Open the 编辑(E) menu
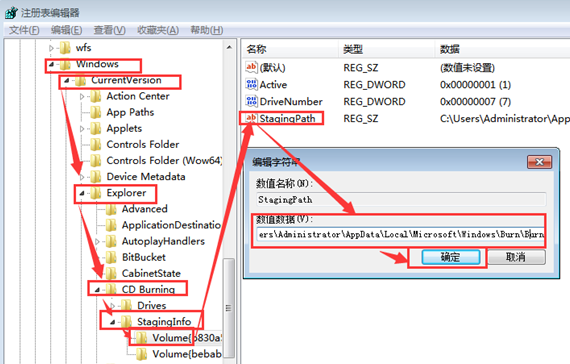The image size is (570, 364). click(x=67, y=30)
